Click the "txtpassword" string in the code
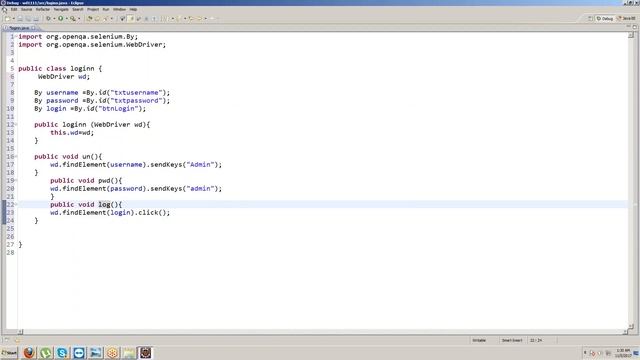 136,100
